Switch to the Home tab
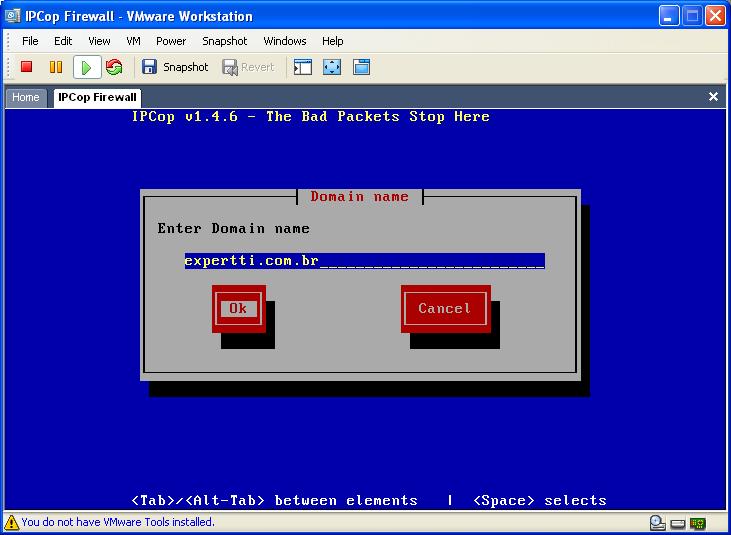The width and height of the screenshot is (731, 535). pos(26,97)
